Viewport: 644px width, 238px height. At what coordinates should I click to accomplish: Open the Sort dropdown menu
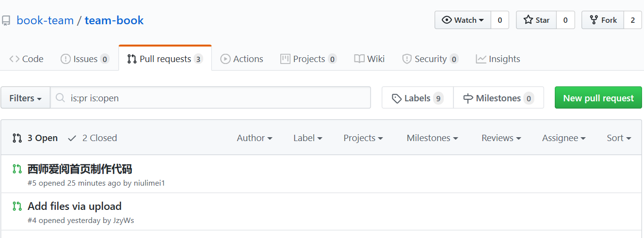point(618,138)
